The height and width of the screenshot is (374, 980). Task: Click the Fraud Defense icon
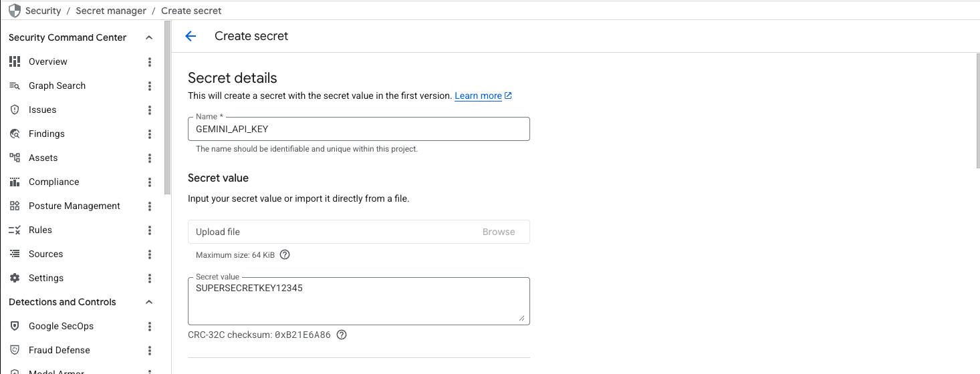15,350
